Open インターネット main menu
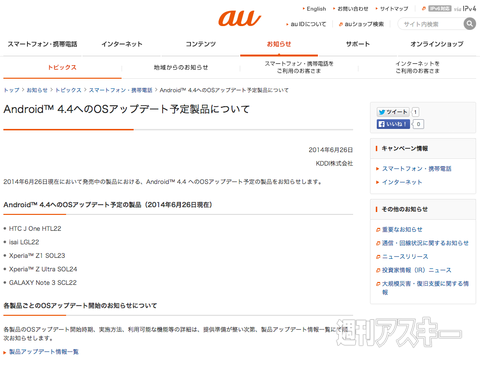The width and height of the screenshot is (480, 366). [x=122, y=44]
